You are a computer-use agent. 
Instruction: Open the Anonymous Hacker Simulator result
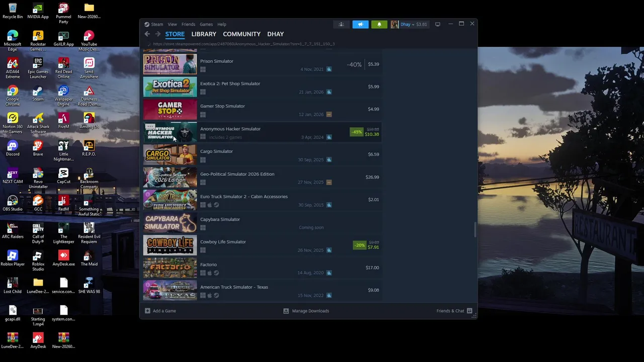[262, 132]
